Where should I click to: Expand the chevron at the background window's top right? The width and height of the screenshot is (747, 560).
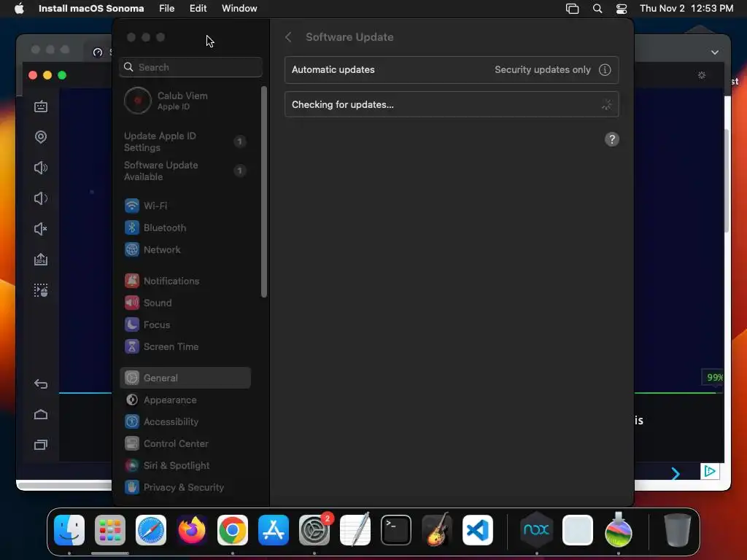click(x=715, y=52)
